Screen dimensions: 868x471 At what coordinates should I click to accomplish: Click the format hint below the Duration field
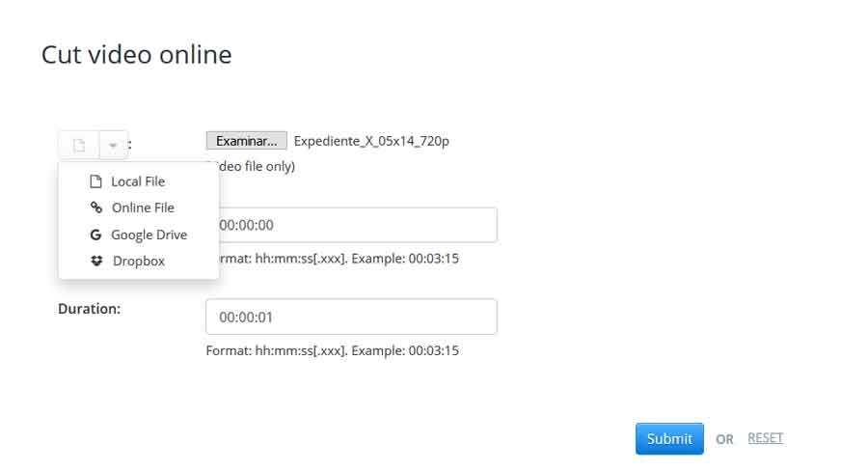pyautogui.click(x=332, y=350)
